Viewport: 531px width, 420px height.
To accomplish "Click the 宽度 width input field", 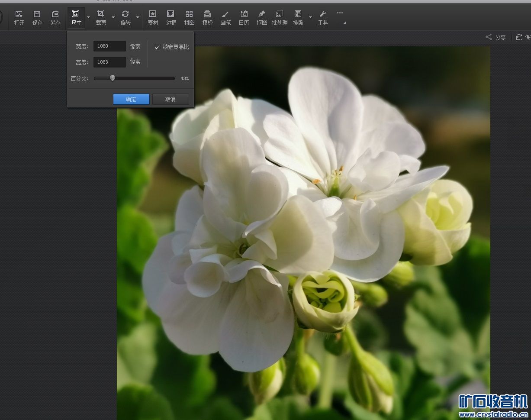I will coord(109,46).
